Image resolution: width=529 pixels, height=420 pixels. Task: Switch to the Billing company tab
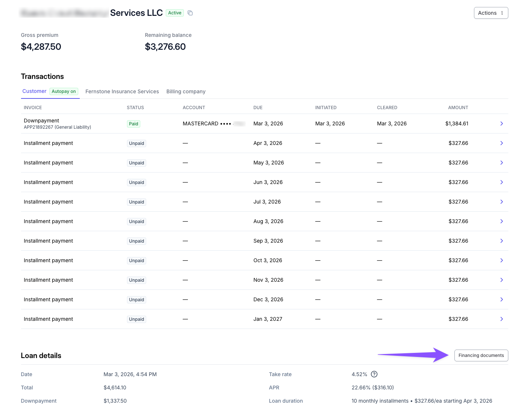tap(186, 91)
